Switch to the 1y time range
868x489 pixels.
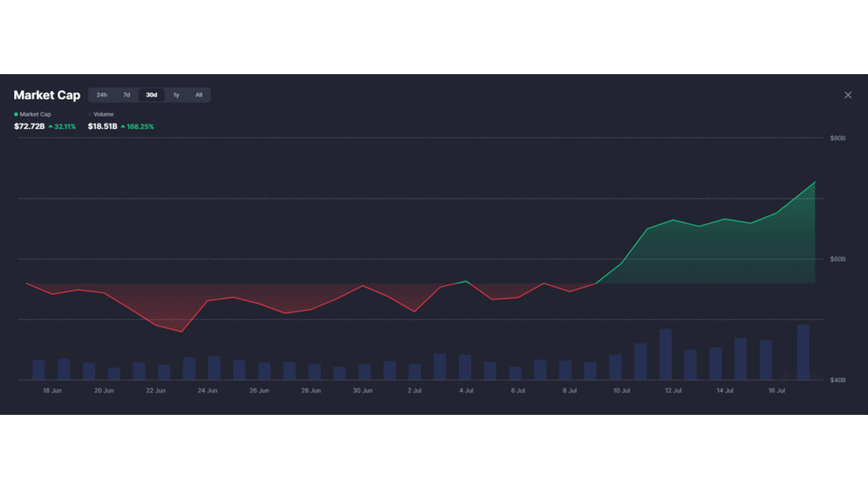176,95
